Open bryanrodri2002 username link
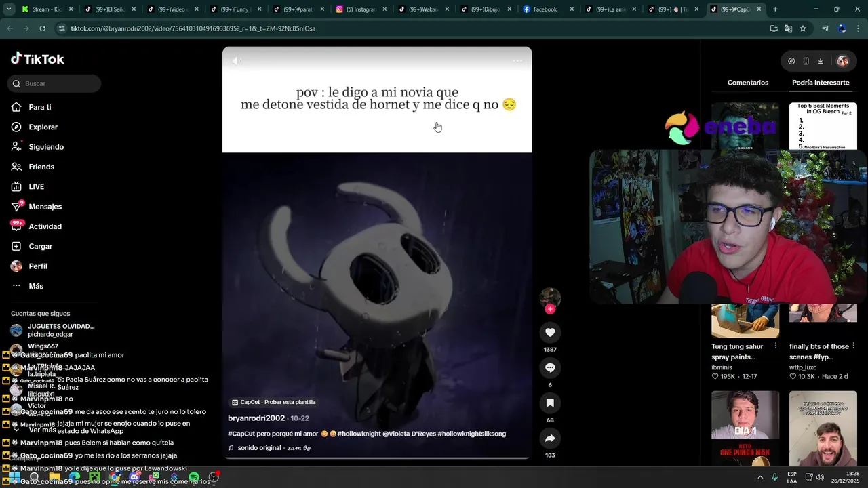Screen dimensions: 868x488 (x=256, y=418)
